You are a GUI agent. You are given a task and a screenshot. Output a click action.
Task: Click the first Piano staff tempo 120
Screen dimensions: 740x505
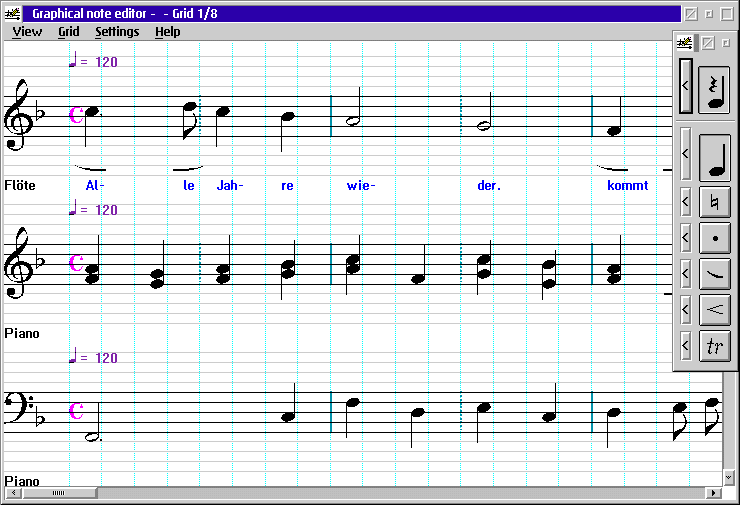[x=93, y=209]
